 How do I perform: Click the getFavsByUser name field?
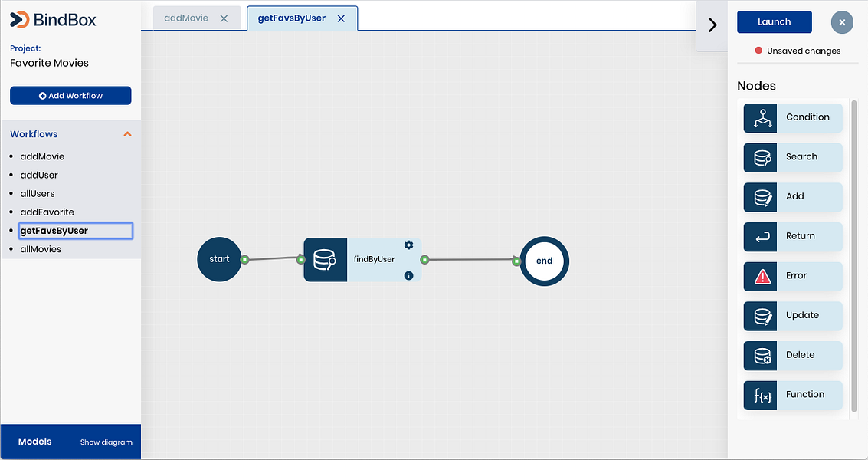[x=76, y=231]
